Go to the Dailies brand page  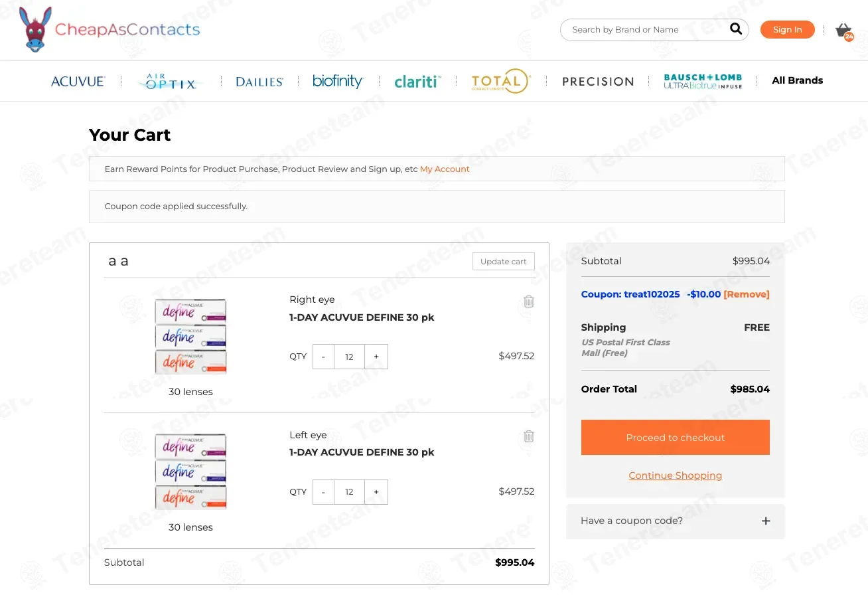pyautogui.click(x=259, y=82)
